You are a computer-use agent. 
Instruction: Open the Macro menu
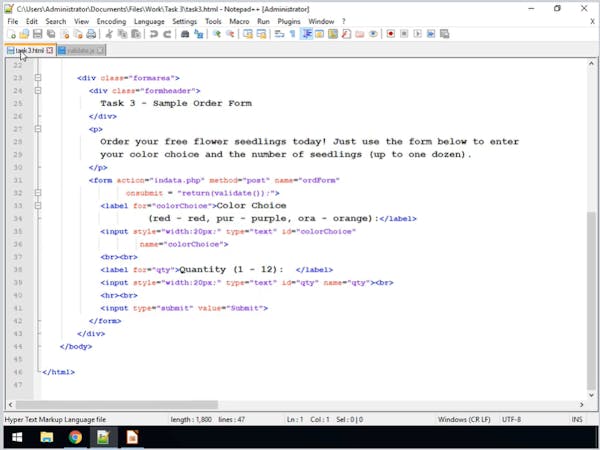click(x=240, y=21)
